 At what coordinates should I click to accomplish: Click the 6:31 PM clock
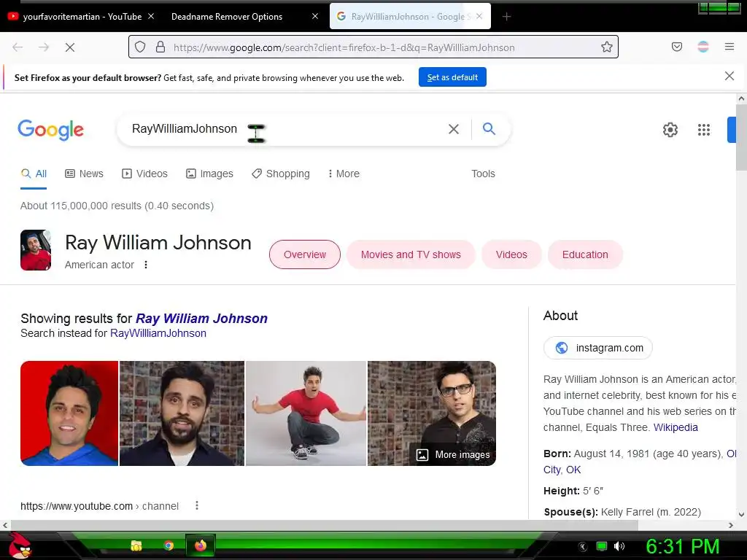(683, 546)
